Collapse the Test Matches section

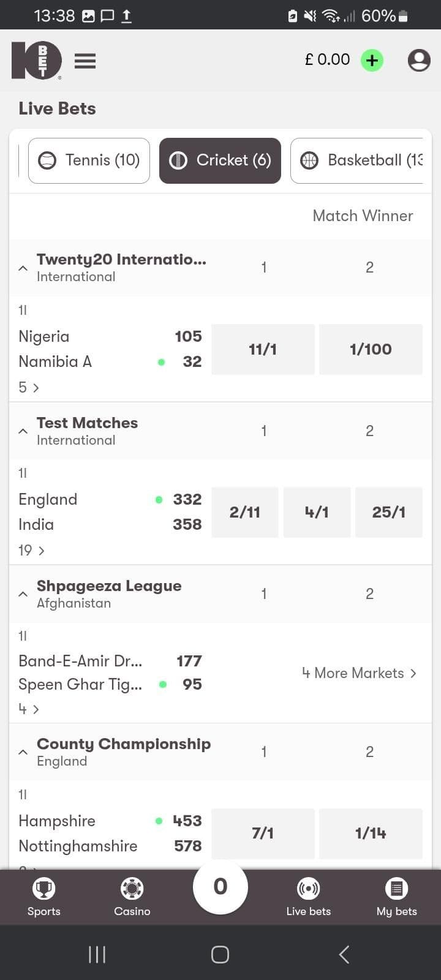(x=23, y=431)
